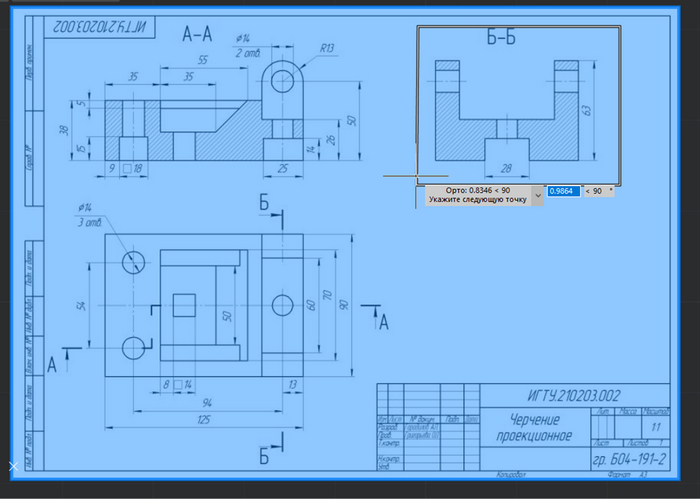The width and height of the screenshot is (700, 499).
Task: Click the distance field showing 0.9864
Action: tap(563, 191)
